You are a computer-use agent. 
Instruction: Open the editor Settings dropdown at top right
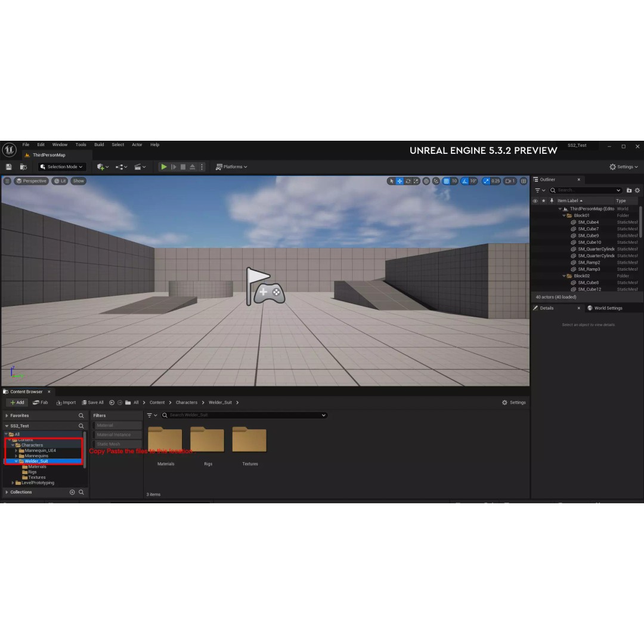point(624,167)
